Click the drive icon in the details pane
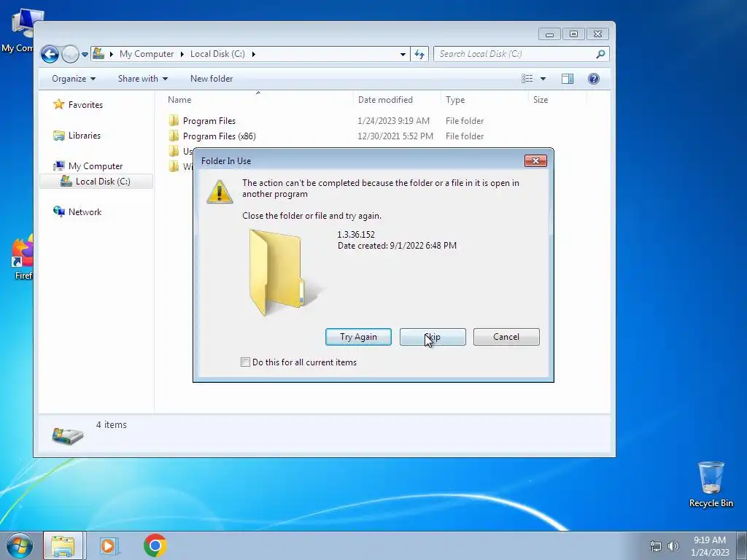Screen dimensions: 747x560 pyautogui.click(x=67, y=435)
